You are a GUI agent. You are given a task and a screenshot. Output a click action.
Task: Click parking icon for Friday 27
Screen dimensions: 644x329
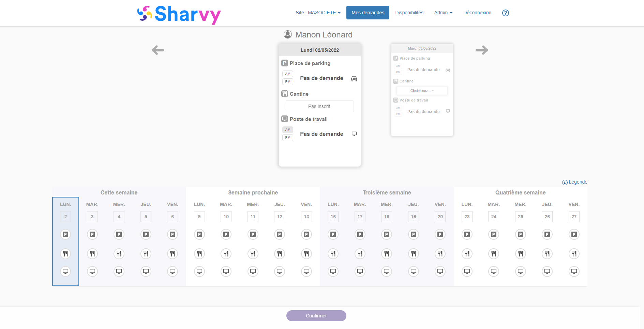[x=574, y=234]
